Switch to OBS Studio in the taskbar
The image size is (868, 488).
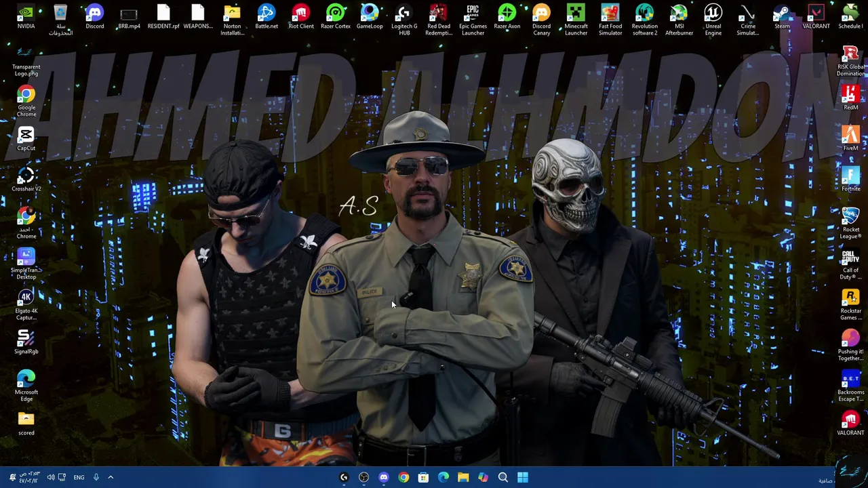[x=363, y=477]
